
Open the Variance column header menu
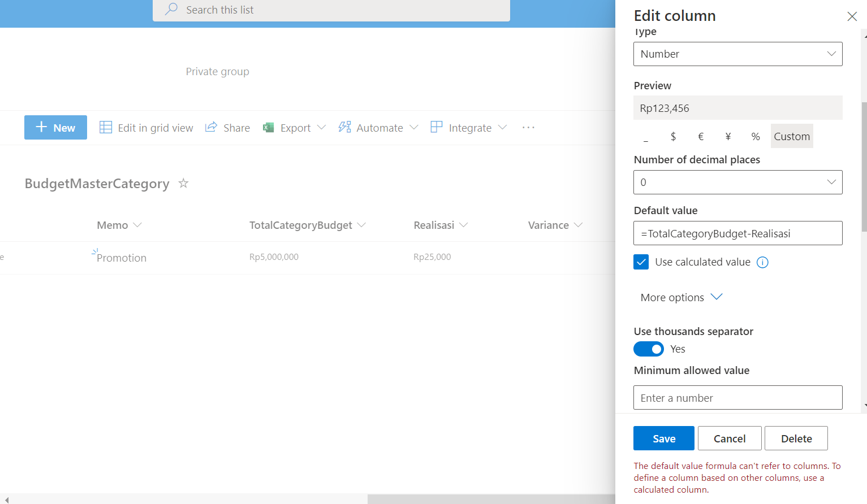point(579,225)
